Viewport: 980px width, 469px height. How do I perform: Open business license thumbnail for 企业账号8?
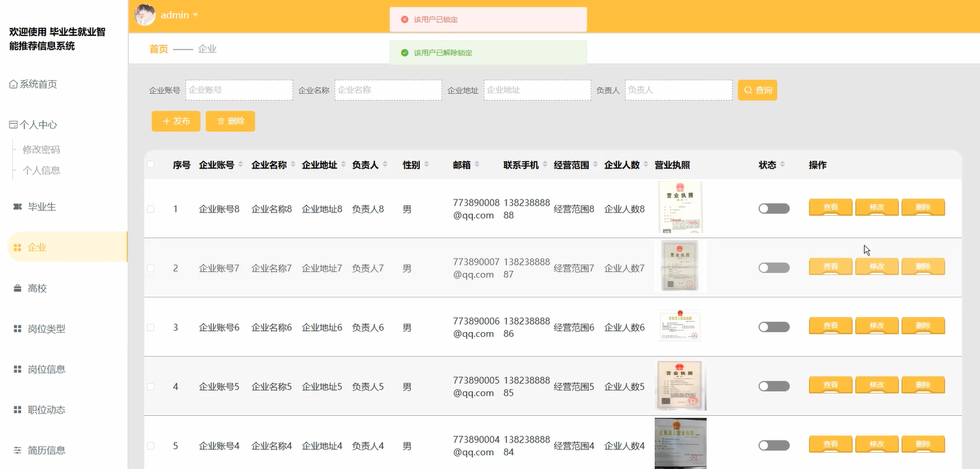click(x=680, y=208)
